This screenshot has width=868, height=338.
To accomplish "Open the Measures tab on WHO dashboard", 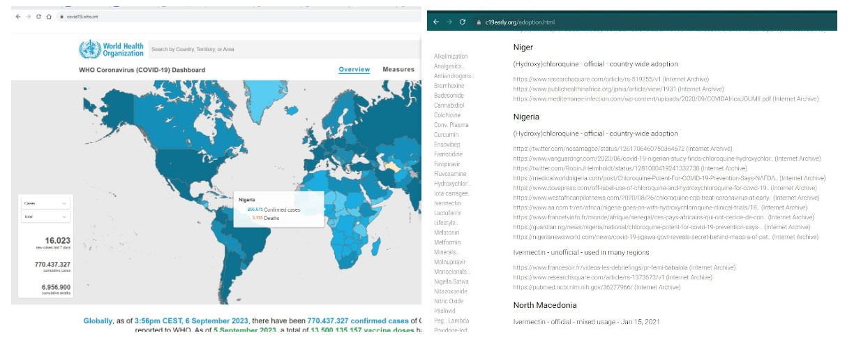I will pos(398,69).
